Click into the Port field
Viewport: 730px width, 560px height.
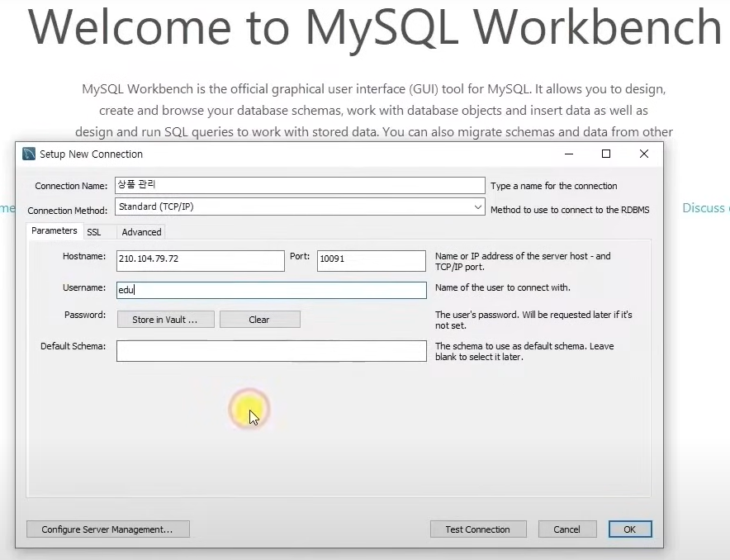tap(371, 261)
